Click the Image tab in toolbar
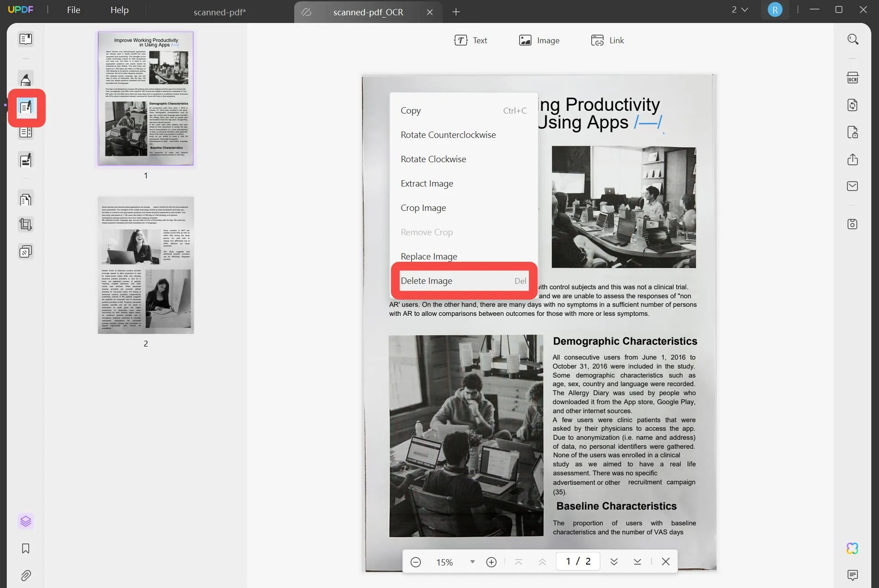The image size is (879, 588). (538, 40)
